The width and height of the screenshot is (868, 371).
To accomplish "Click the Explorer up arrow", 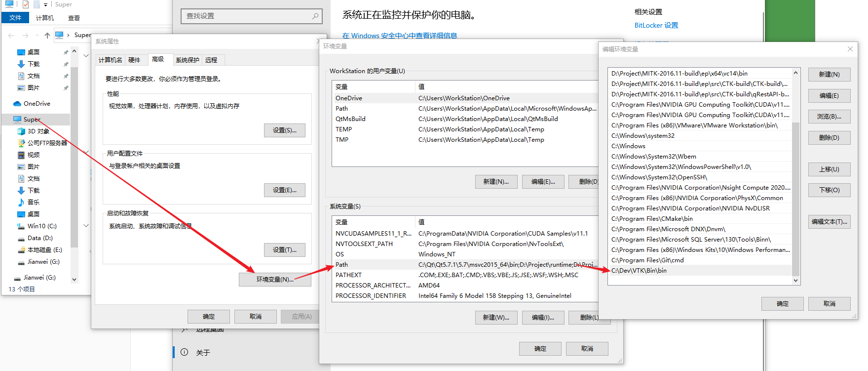I will (x=47, y=36).
